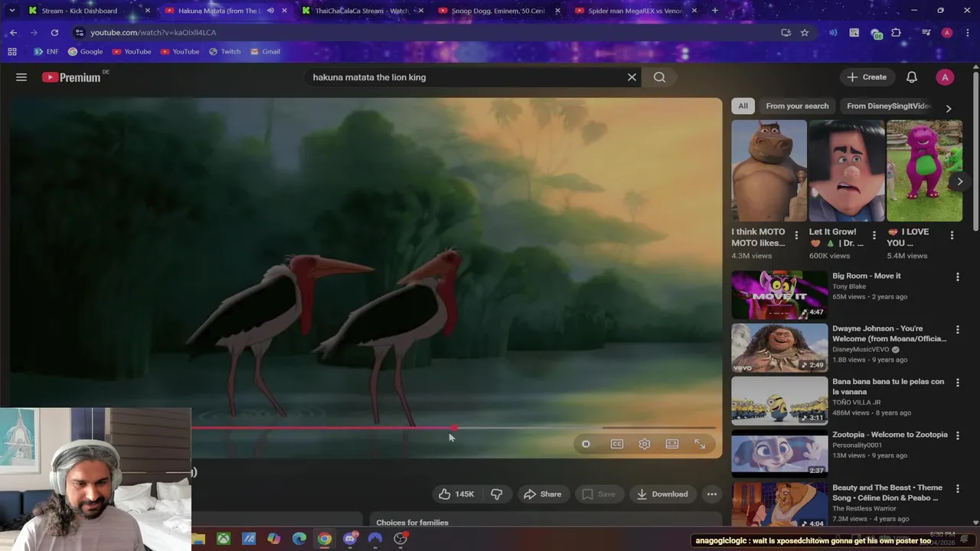Seek on the video progress bar
This screenshot has height=551, width=980.
pyautogui.click(x=453, y=429)
